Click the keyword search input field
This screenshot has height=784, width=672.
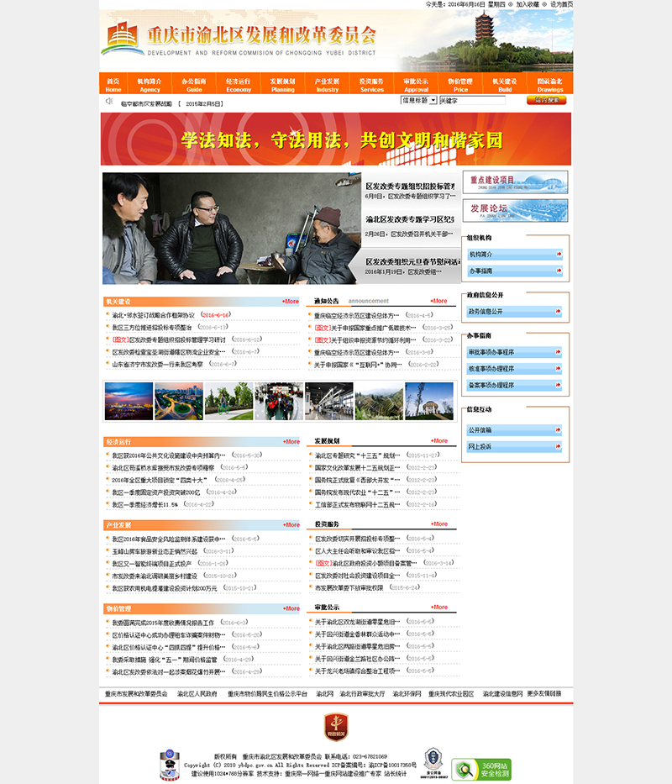coord(472,101)
